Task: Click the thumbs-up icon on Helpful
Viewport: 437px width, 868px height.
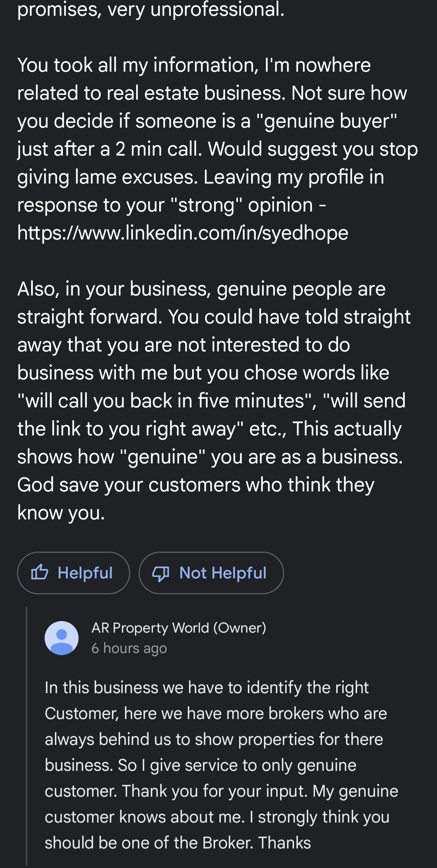Action: (x=39, y=572)
